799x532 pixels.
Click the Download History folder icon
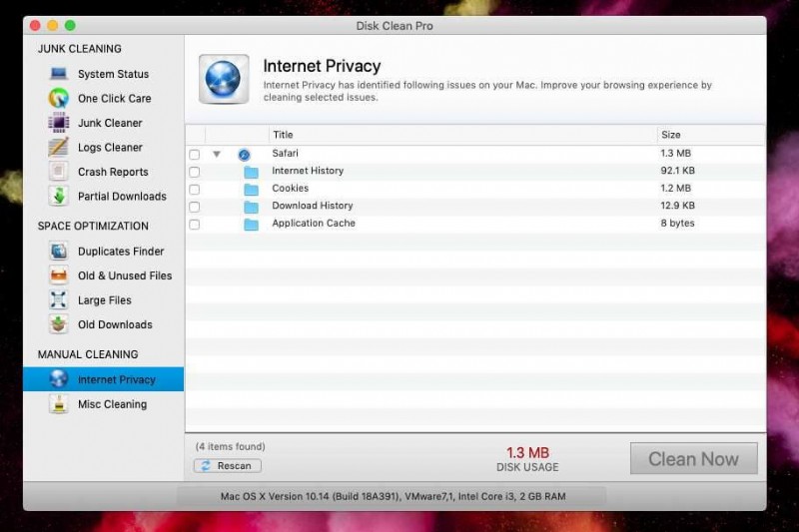(x=251, y=207)
